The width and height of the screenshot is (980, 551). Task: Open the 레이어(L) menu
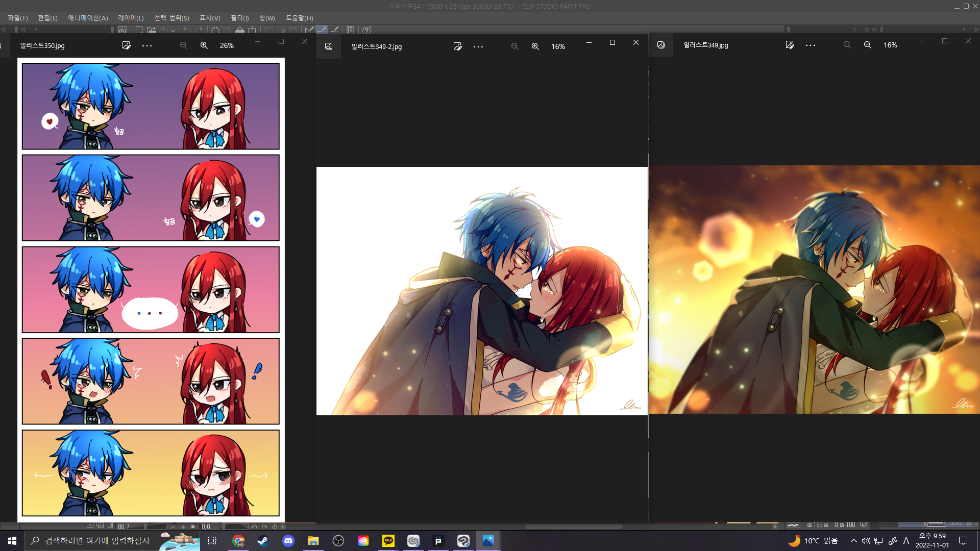[131, 18]
